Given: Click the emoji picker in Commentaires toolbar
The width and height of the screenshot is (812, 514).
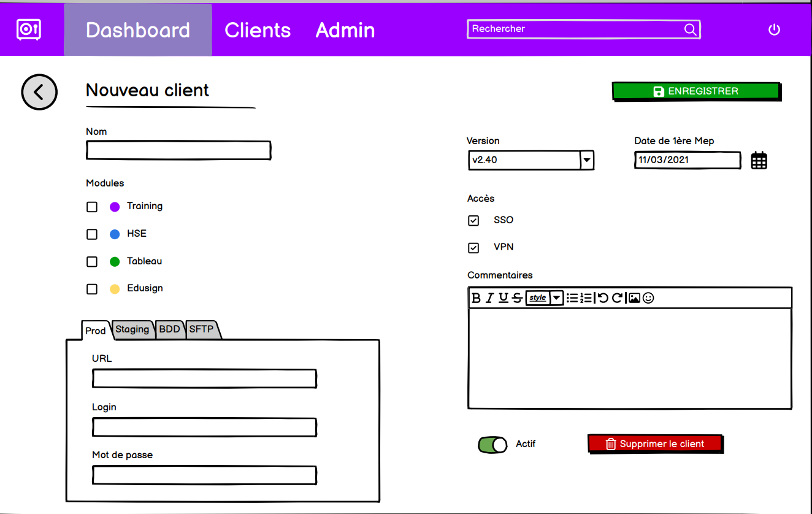Looking at the screenshot, I should (648, 298).
